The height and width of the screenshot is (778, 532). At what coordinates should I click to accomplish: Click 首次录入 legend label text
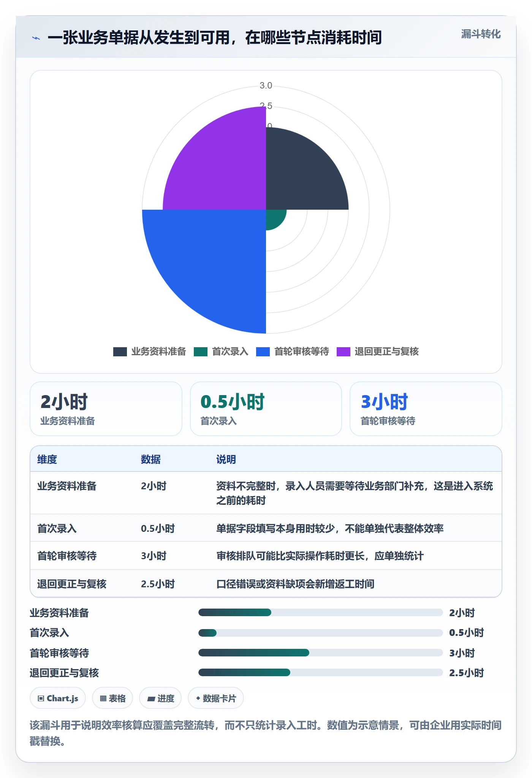[230, 352]
